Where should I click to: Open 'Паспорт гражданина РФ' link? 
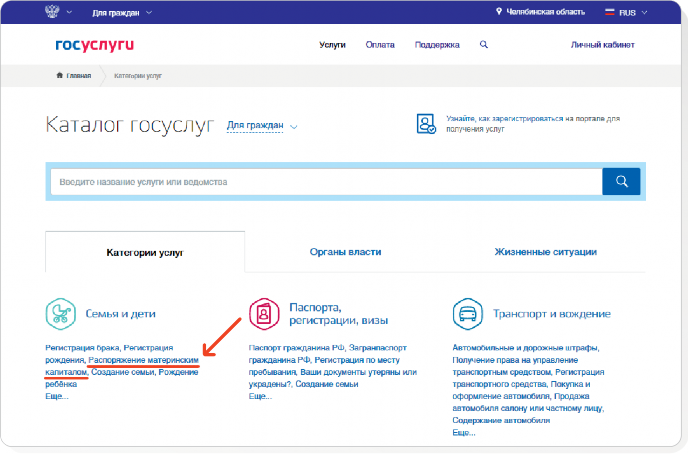point(297,348)
